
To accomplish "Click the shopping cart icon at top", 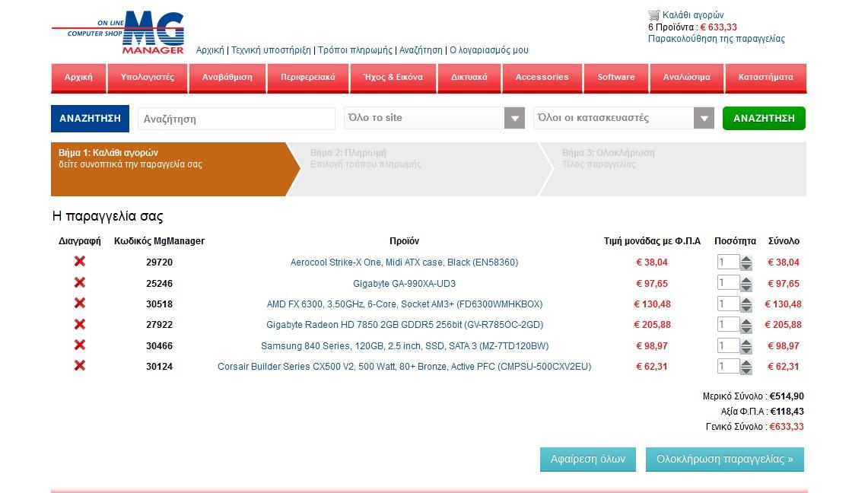I will tap(653, 15).
